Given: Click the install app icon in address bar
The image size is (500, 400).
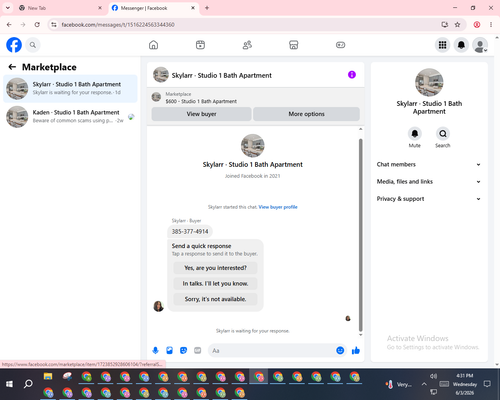Looking at the screenshot, I should (444, 25).
